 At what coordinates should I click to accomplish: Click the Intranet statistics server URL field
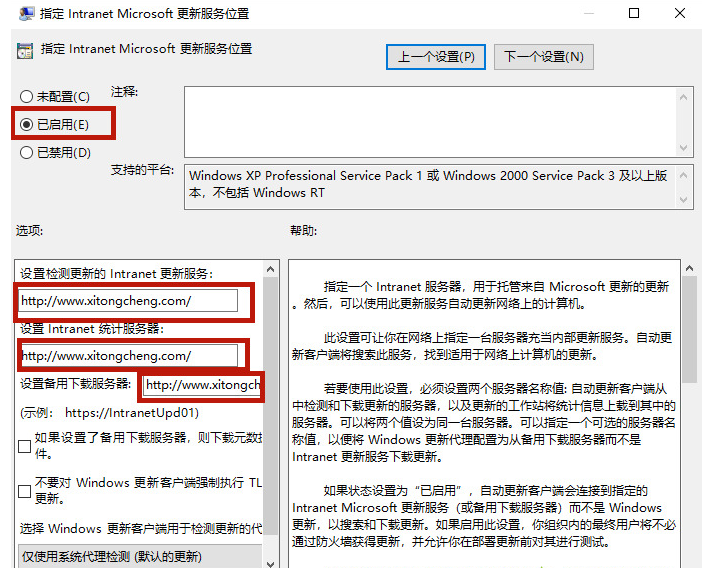[128, 356]
